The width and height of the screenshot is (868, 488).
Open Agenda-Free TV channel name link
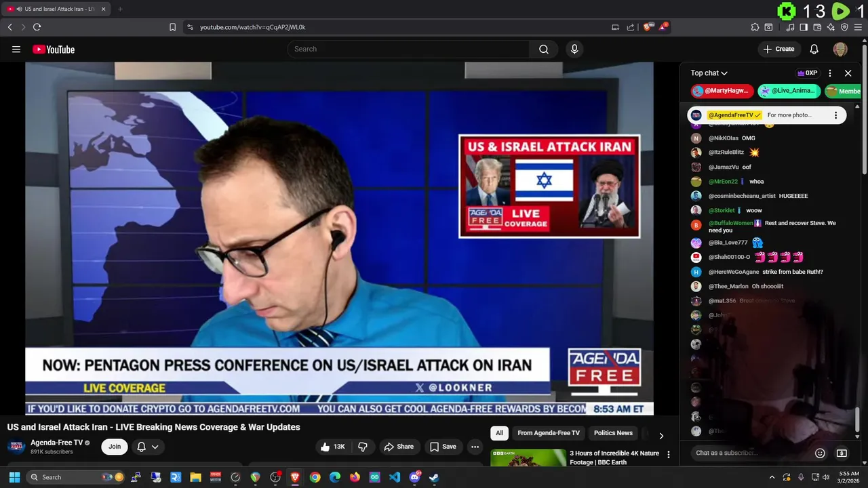click(56, 443)
